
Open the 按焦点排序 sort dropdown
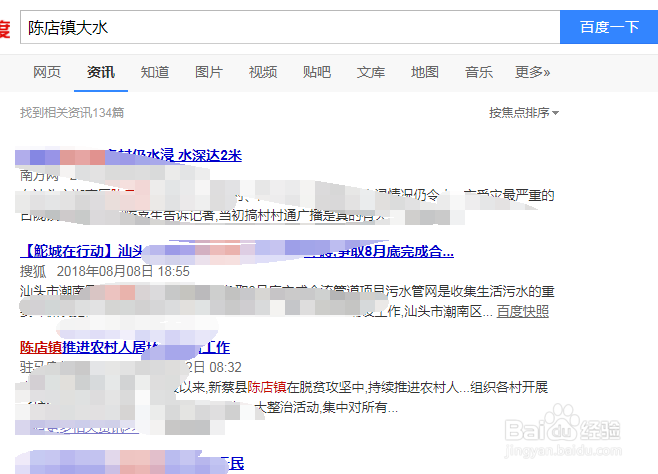click(x=524, y=112)
